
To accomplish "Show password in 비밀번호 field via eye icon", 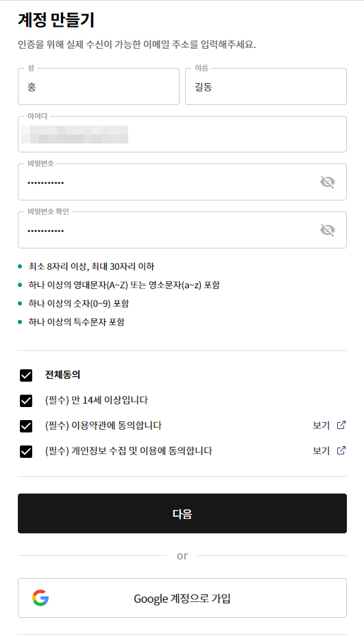I will (328, 183).
